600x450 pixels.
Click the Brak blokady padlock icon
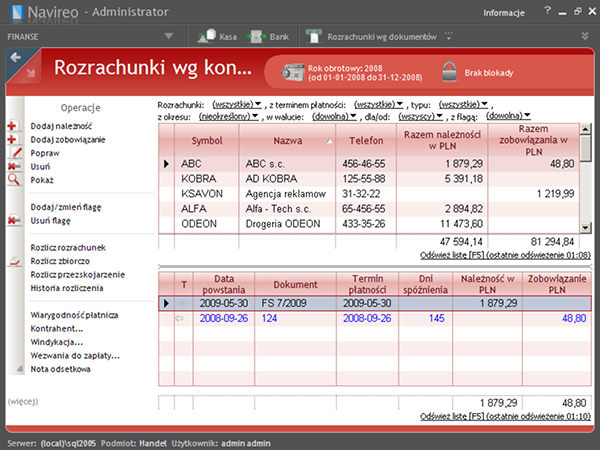click(449, 72)
